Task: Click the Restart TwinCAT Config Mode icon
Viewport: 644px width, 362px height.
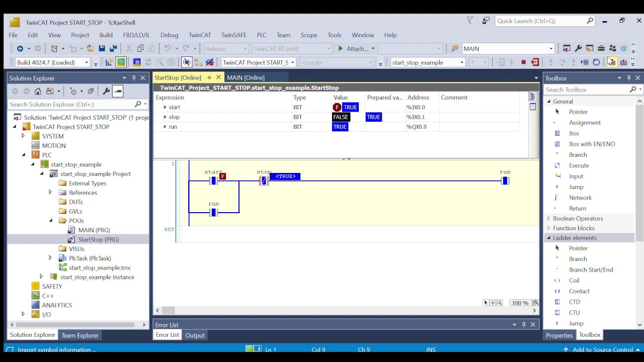Action: (x=136, y=62)
